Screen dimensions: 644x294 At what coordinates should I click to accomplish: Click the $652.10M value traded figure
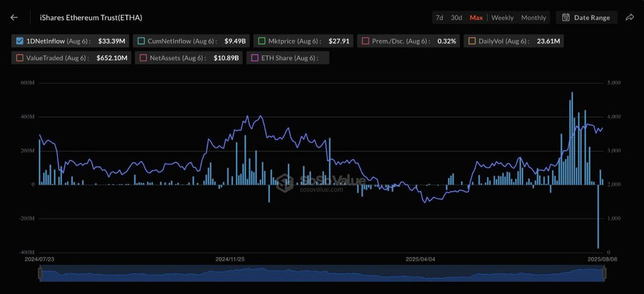pos(112,58)
